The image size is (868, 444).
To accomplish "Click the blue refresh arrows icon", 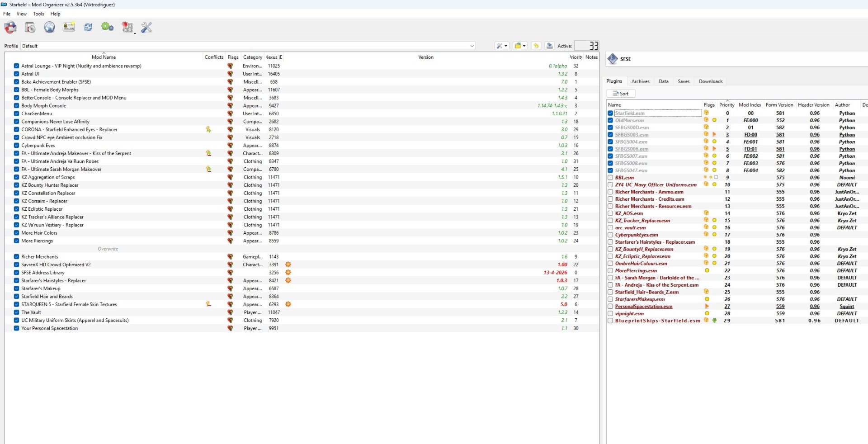I will 88,28.
